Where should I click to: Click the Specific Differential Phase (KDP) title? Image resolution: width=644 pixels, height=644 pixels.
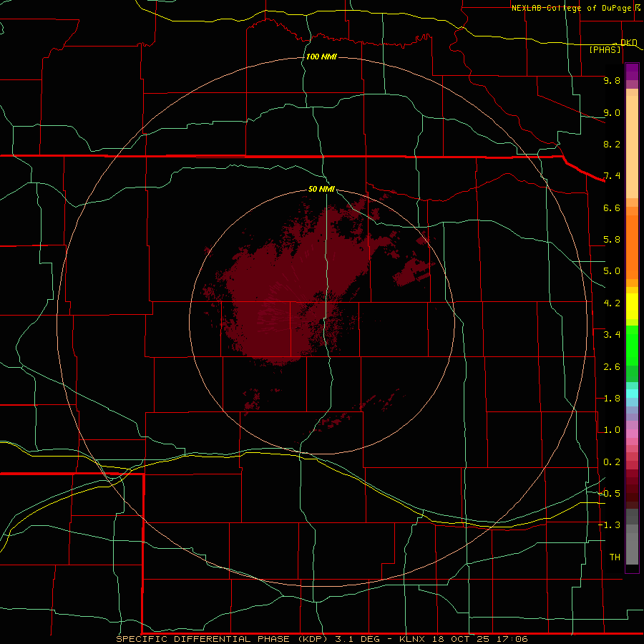[x=221, y=639]
